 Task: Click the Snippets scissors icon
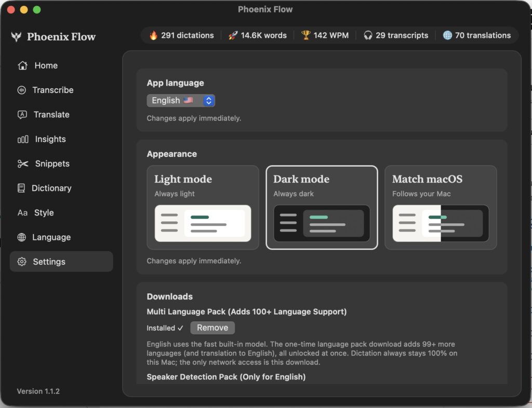pos(23,164)
